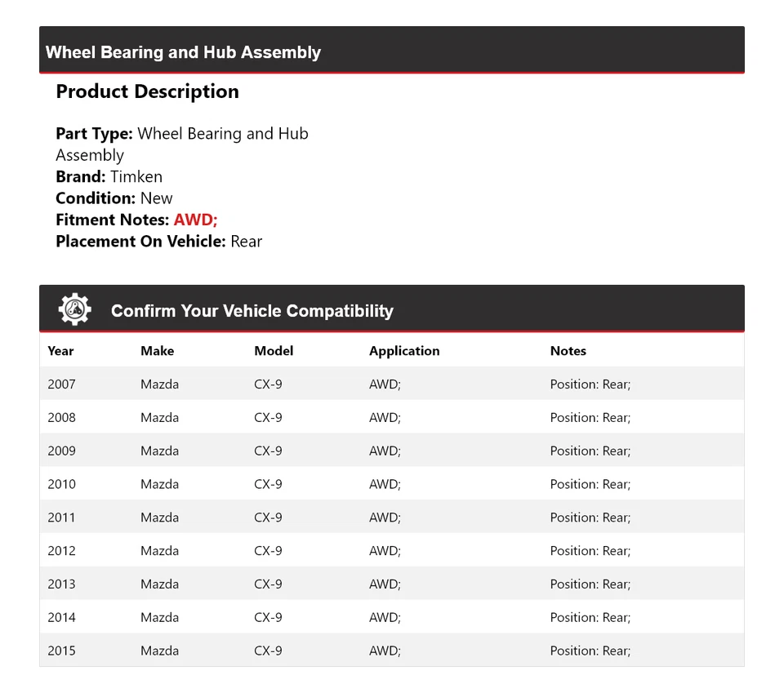784x693 pixels.
Task: Select the 2010 Mazda CX-9 row
Action: click(327, 484)
